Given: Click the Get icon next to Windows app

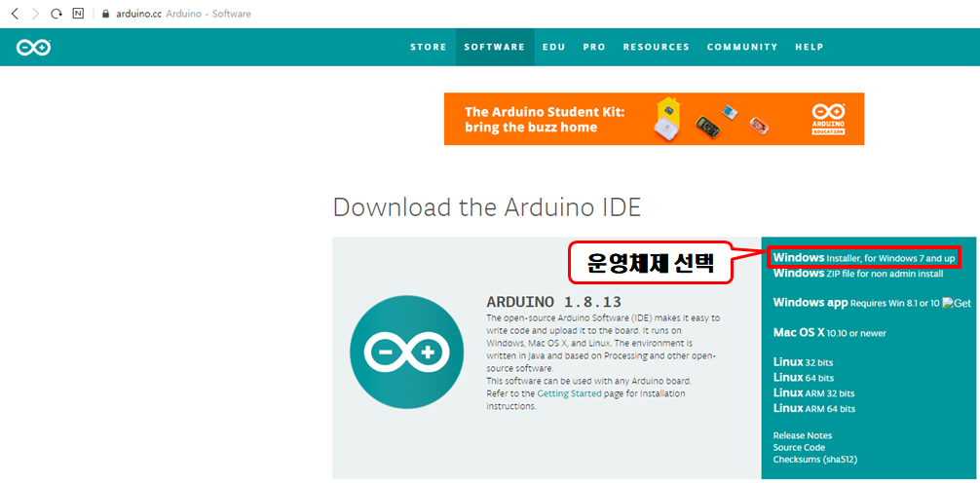Looking at the screenshot, I should (957, 303).
